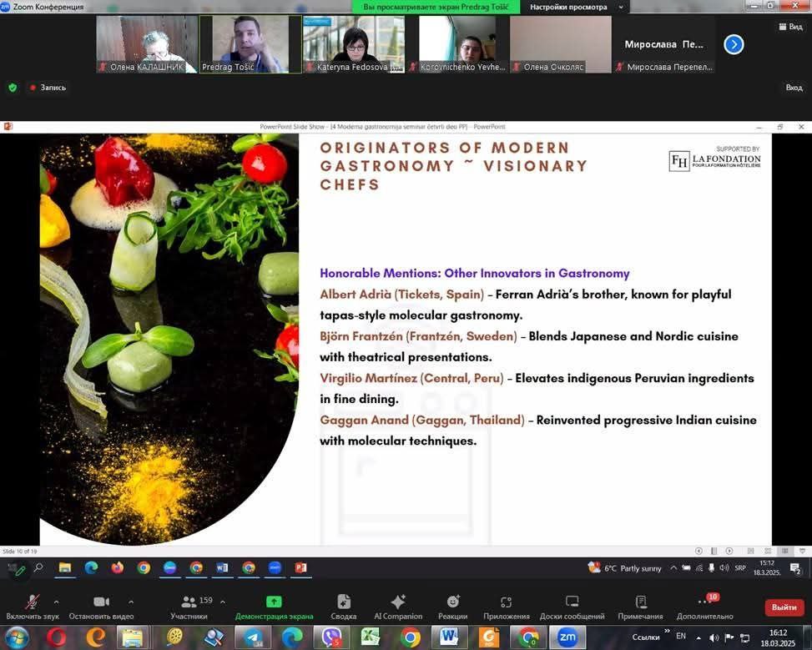Open Excel from the Windows taskbar
This screenshot has height=650, width=812.
point(371,637)
